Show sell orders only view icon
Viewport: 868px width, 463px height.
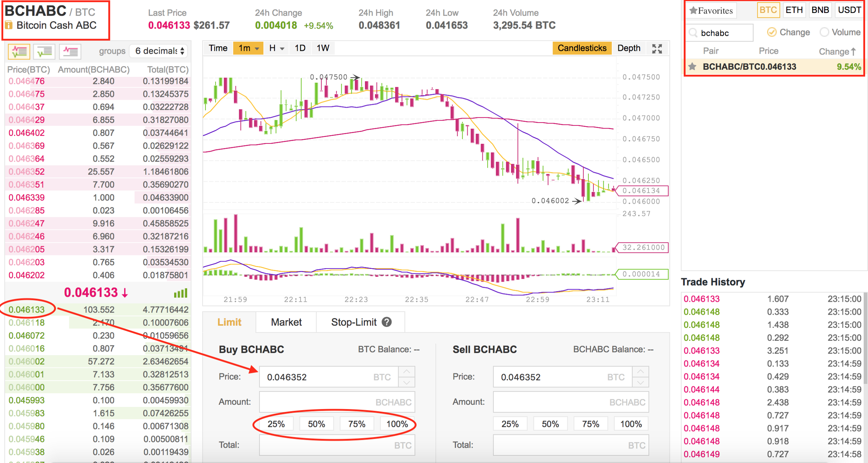[x=70, y=51]
